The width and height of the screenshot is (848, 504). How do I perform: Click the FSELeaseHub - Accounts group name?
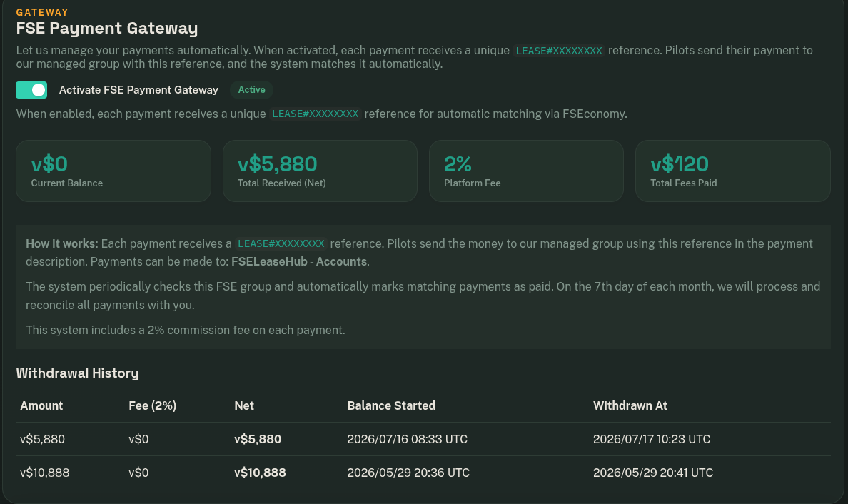(299, 262)
